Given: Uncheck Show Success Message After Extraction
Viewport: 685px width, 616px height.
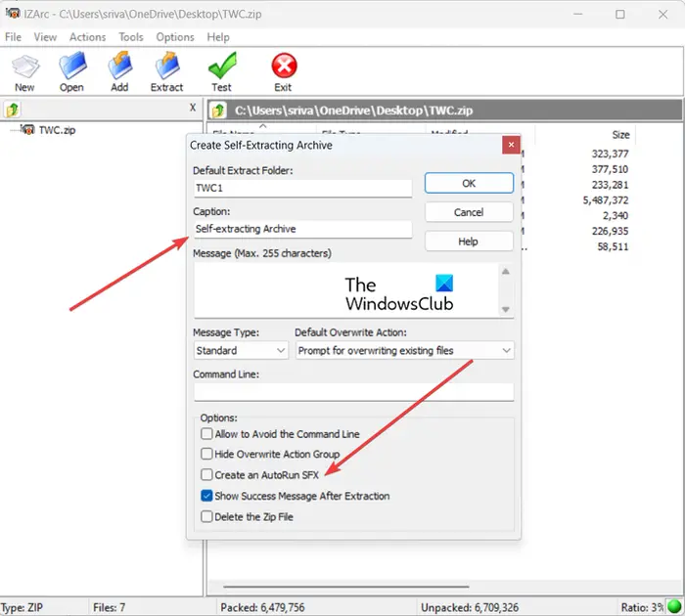Looking at the screenshot, I should click(206, 496).
